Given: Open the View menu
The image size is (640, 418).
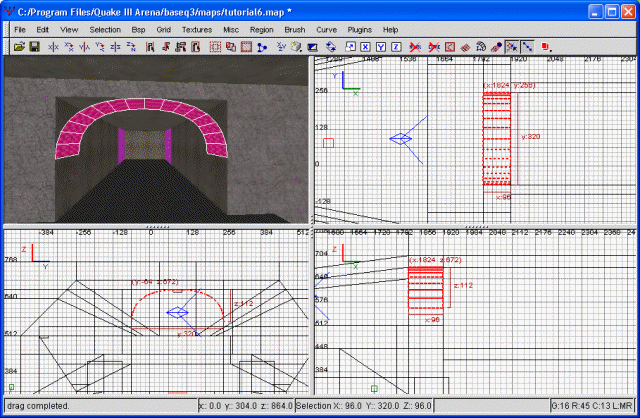Looking at the screenshot, I should [x=69, y=29].
